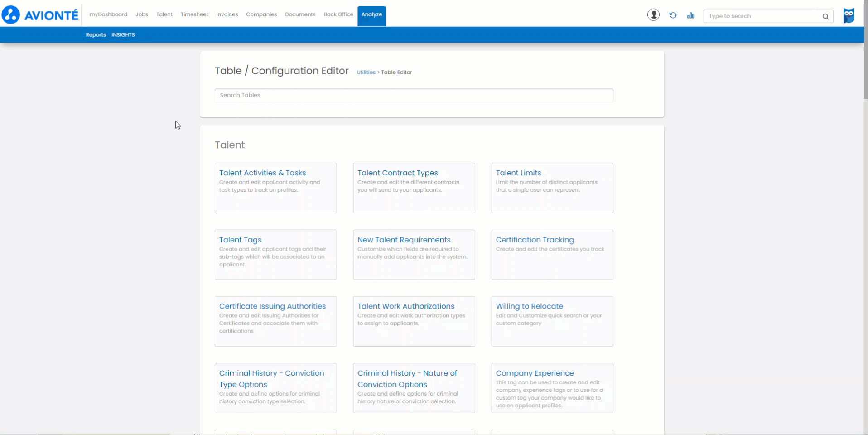Viewport: 868px width, 435px height.
Task: Open the INSIGHTS submenu link
Action: pyautogui.click(x=123, y=35)
